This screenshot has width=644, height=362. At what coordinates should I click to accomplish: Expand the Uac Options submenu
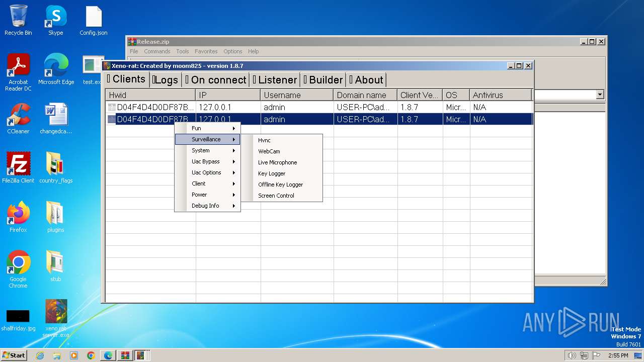[x=207, y=172]
